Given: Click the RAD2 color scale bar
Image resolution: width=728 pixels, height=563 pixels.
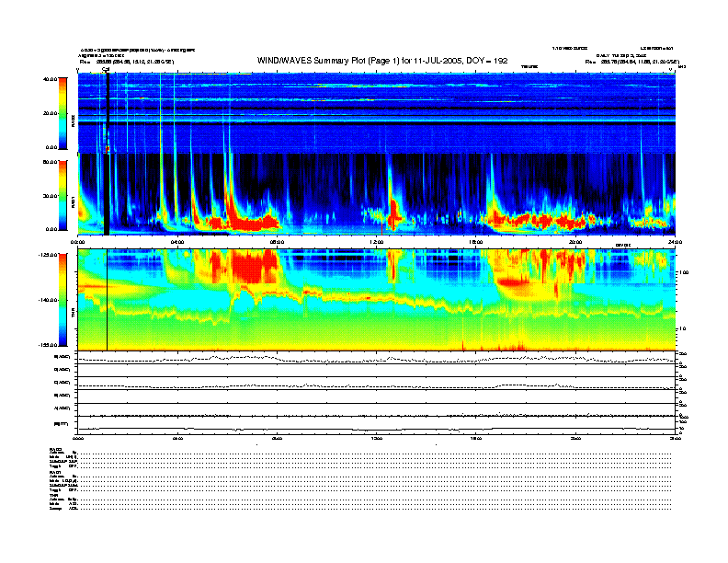Looking at the screenshot, I should (63, 113).
